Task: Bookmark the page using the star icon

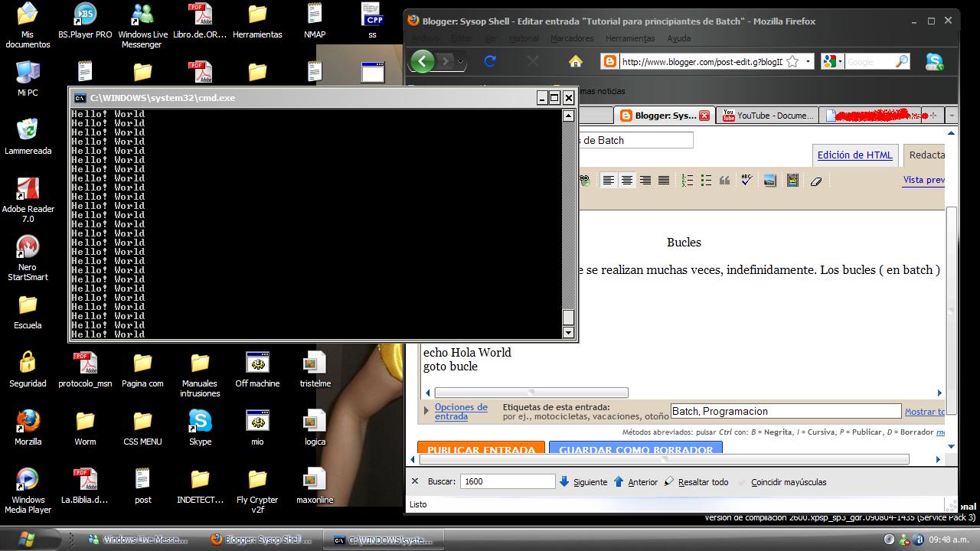Action: click(792, 62)
